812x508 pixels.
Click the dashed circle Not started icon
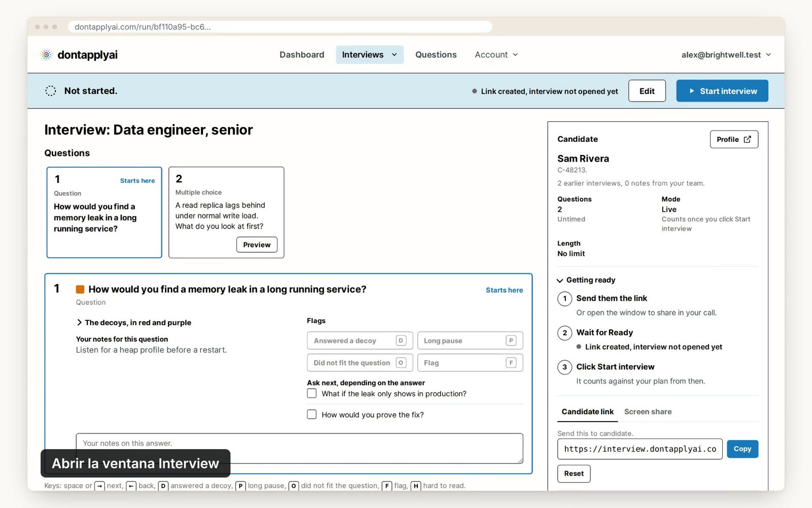(51, 91)
